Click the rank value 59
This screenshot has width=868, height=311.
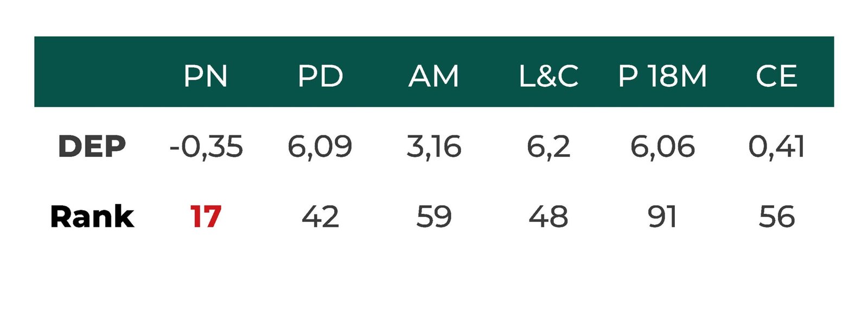434,217
